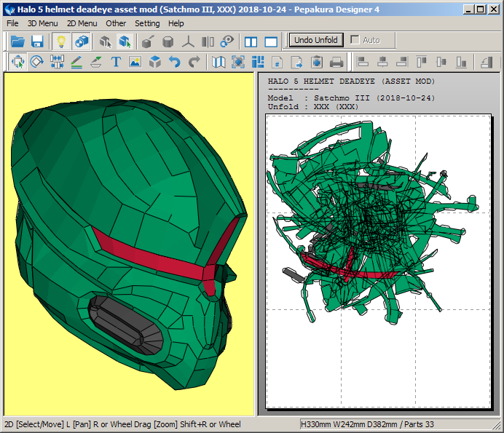The width and height of the screenshot is (504, 433).
Task: Open the Help menu
Action: (x=176, y=23)
